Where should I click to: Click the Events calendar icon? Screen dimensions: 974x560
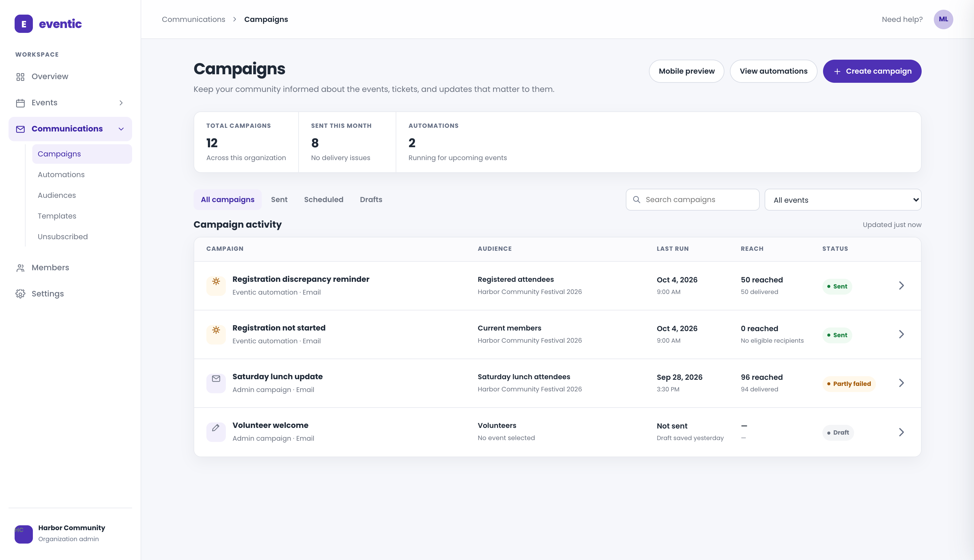click(x=20, y=103)
